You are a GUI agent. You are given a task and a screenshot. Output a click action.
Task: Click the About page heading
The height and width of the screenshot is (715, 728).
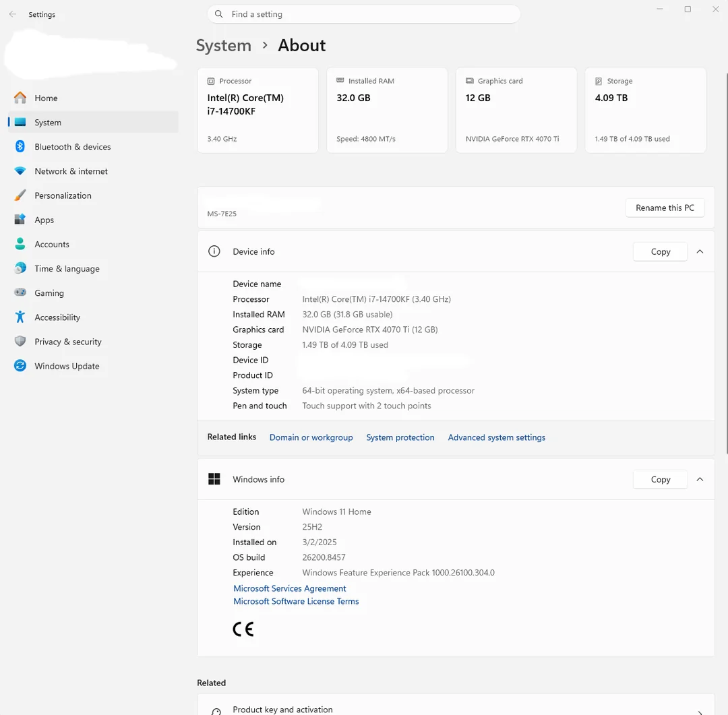tap(302, 46)
